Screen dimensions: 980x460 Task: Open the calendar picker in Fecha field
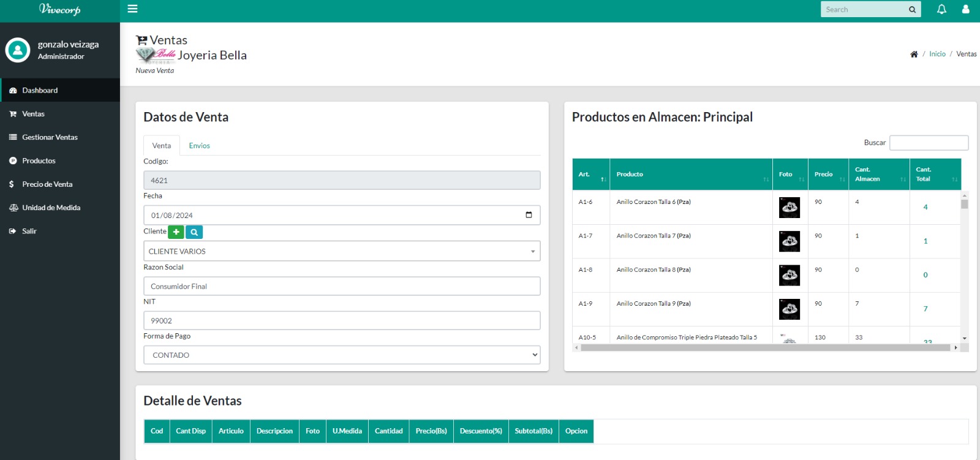(x=529, y=215)
